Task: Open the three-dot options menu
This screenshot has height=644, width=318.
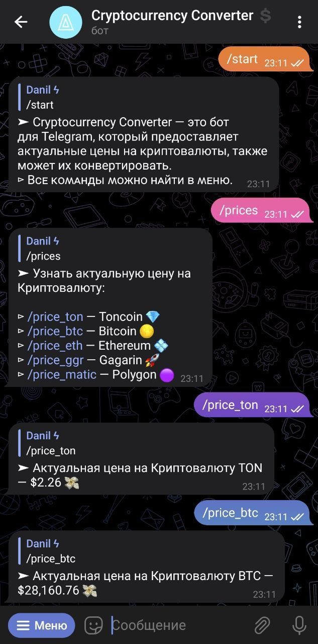Action: point(299,22)
